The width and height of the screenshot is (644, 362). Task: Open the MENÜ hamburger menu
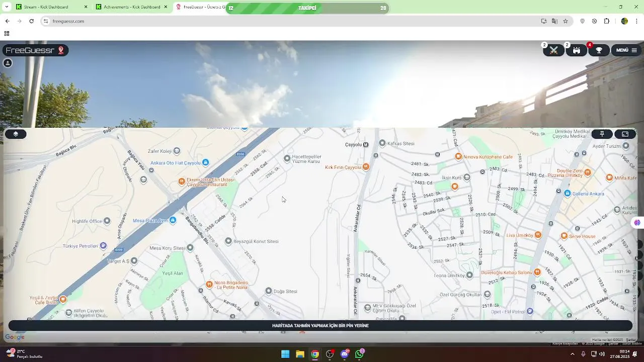coord(626,50)
